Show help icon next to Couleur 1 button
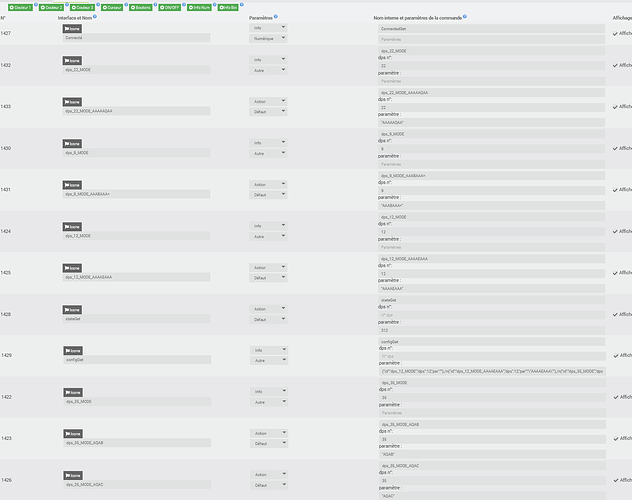The width and height of the screenshot is (632, 500). pyautogui.click(x=36, y=4)
